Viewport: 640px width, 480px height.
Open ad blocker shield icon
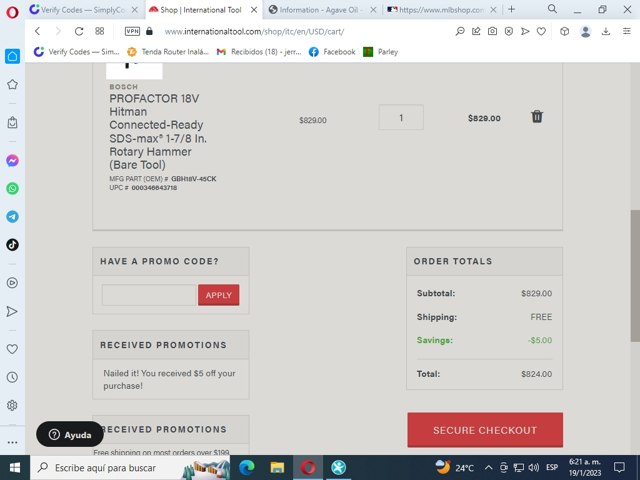coord(509,31)
